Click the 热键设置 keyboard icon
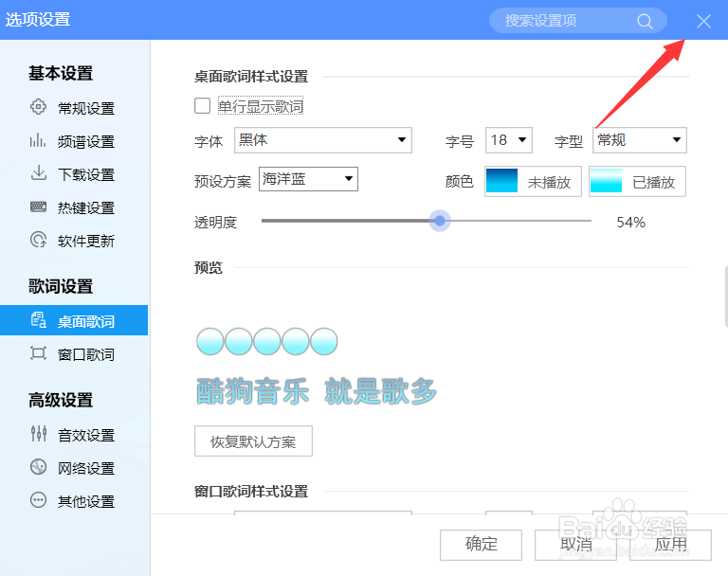This screenshot has height=576, width=728. (38, 207)
